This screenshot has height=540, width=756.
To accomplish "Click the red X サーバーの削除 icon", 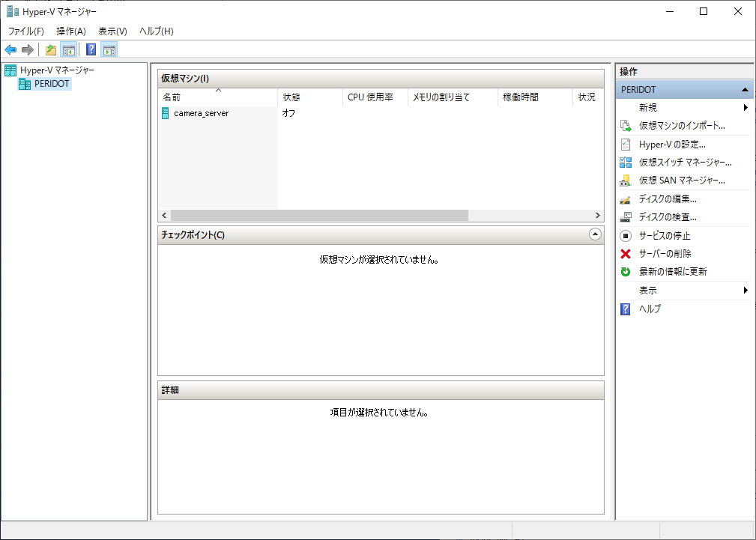I will tap(626, 254).
